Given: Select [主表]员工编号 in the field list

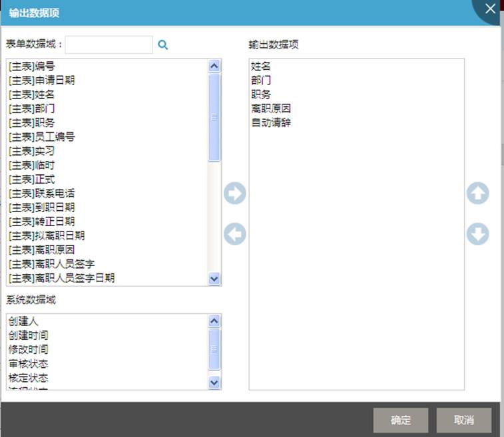Looking at the screenshot, I should pos(41,137).
